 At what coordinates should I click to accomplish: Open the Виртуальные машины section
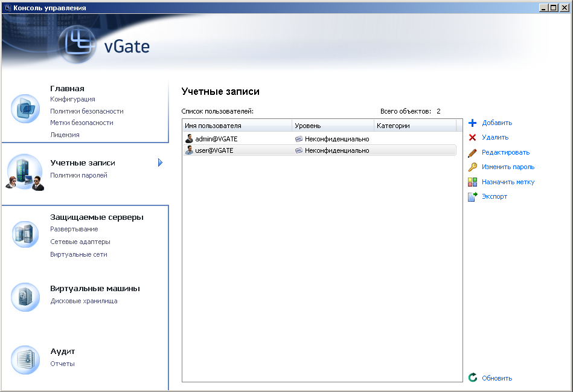(95, 289)
